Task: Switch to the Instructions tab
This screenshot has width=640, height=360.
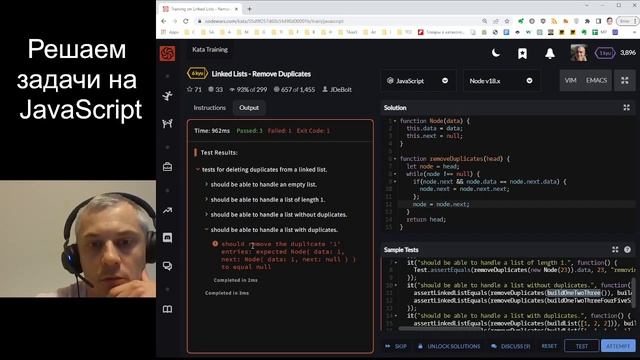Action: [209, 108]
